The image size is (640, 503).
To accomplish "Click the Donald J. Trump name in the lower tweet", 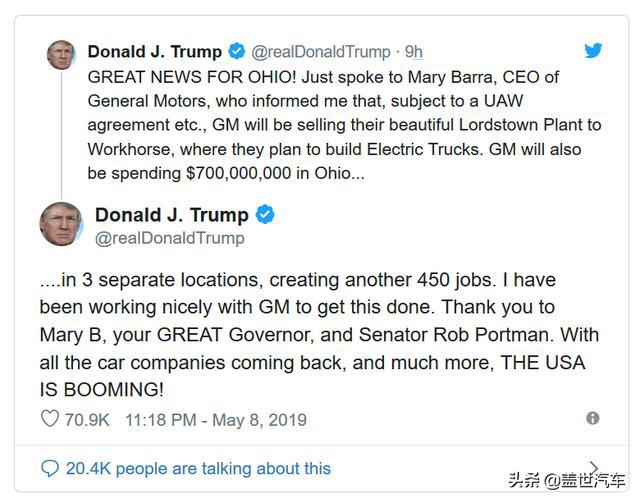I will click(172, 215).
